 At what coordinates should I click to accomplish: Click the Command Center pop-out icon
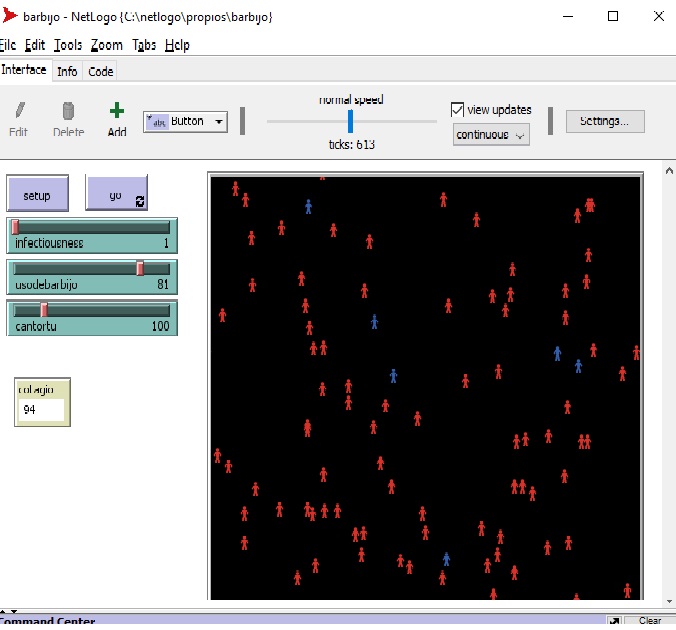point(614,621)
